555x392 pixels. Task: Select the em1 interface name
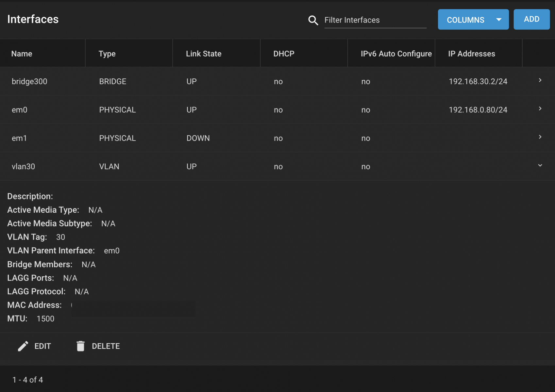click(x=19, y=139)
